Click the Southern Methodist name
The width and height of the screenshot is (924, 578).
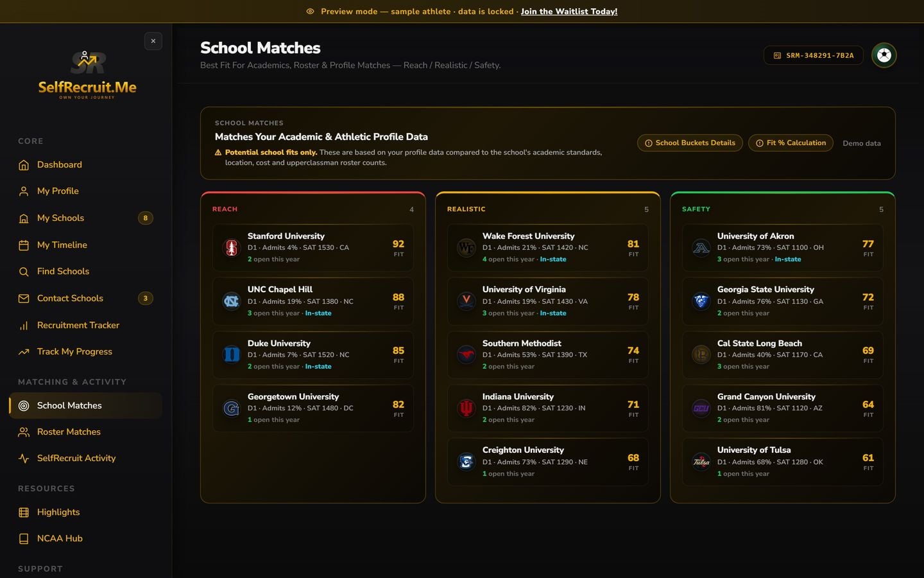522,344
